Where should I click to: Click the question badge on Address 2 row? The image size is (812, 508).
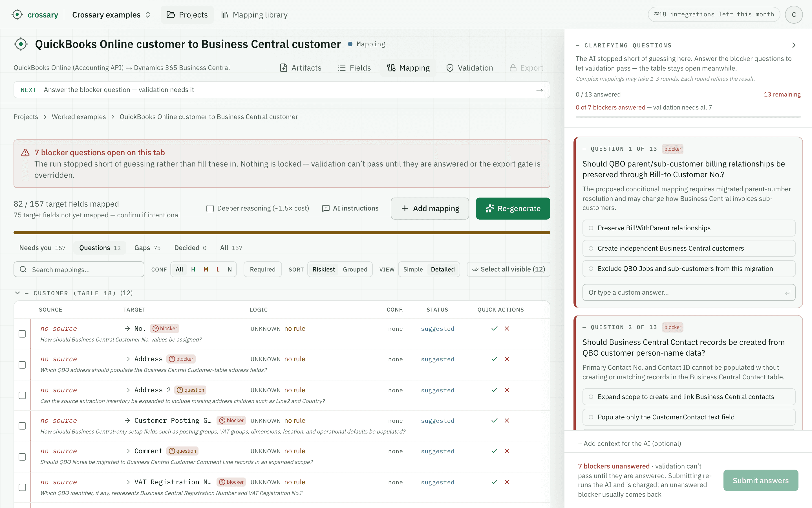coord(191,390)
